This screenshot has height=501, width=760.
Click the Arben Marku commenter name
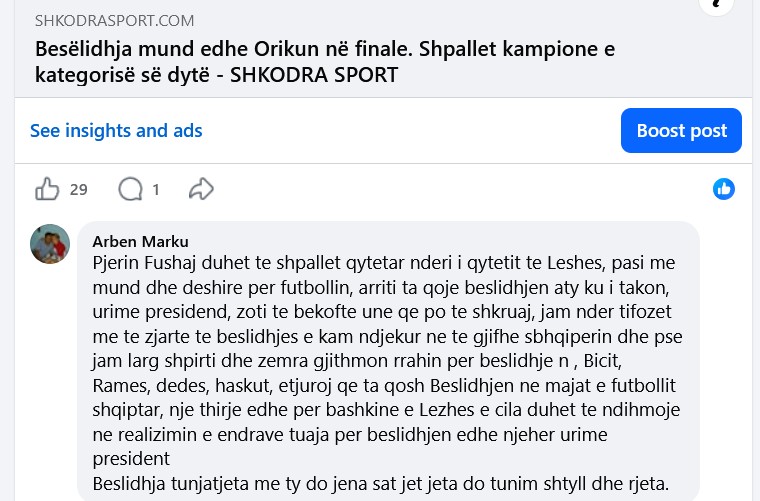click(x=140, y=241)
